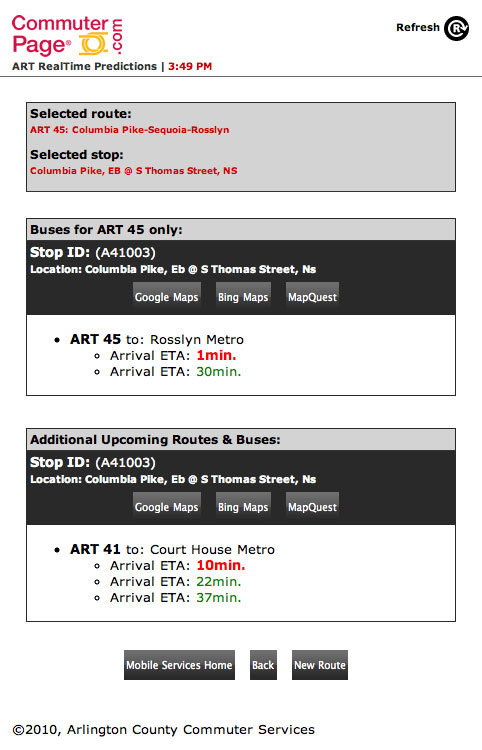Open MapQuest under Additional Upcoming Routes

(312, 507)
